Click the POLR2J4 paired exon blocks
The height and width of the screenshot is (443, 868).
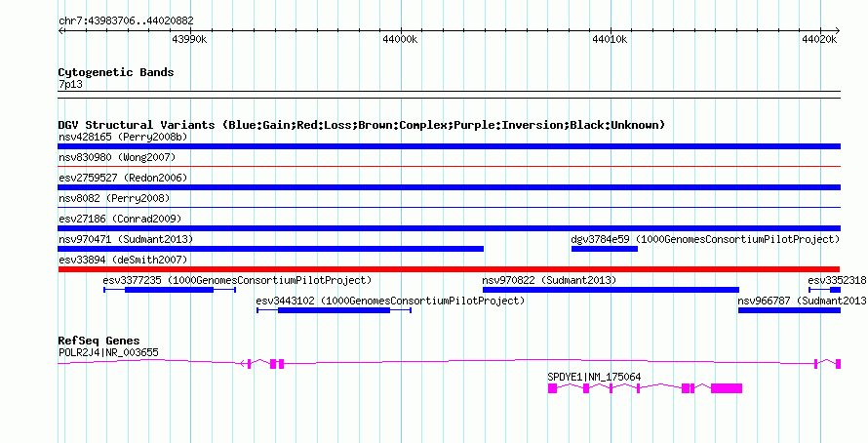[277, 363]
